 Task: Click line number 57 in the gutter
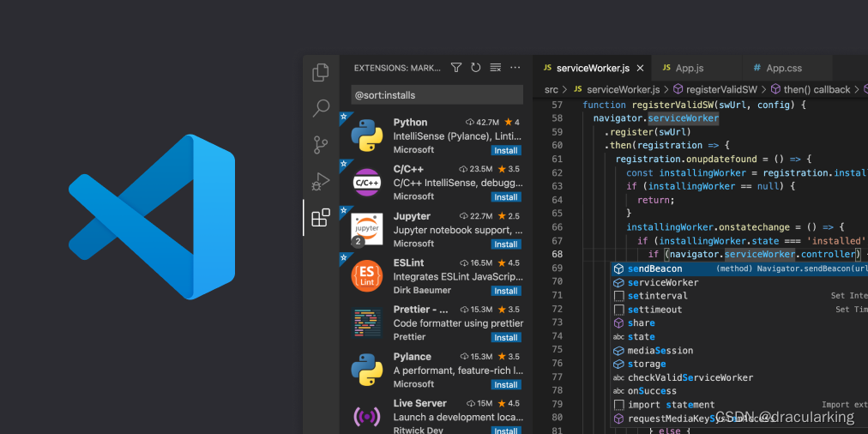557,105
